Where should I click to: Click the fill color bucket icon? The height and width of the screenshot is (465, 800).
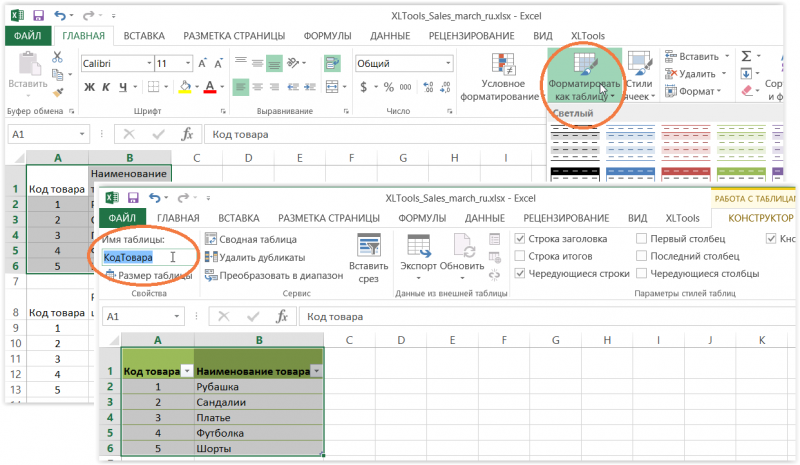(187, 87)
